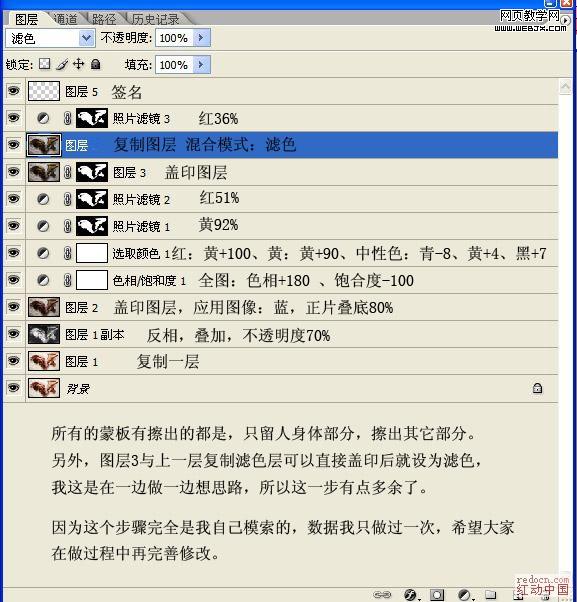577x602 pixels.
Task: Switch to 通道 tab
Action: pos(65,19)
